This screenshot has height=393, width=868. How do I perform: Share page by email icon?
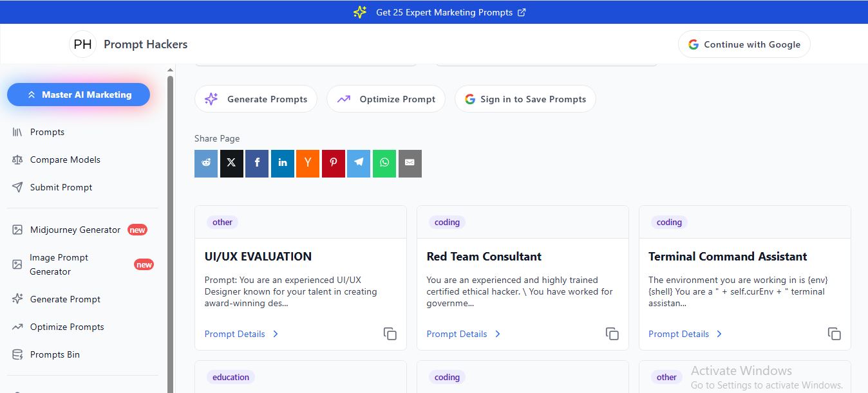410,163
